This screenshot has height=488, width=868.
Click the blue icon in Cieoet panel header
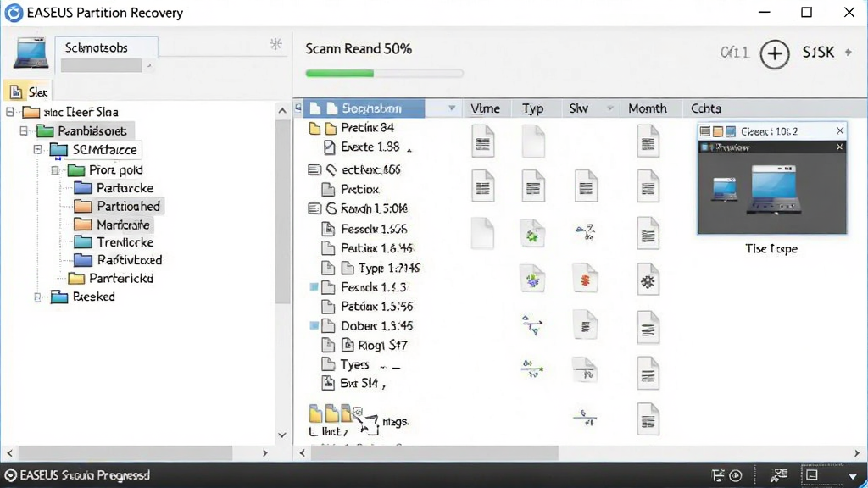tap(731, 131)
